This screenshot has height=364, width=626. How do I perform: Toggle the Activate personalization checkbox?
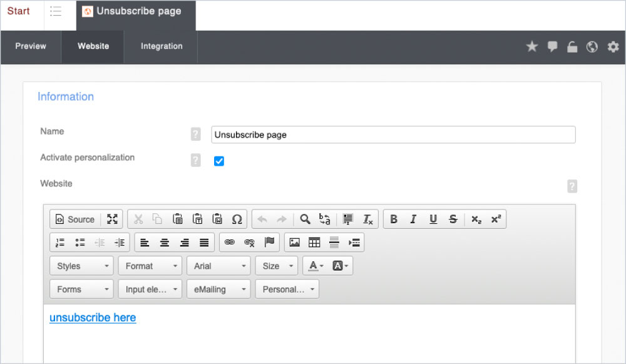219,161
